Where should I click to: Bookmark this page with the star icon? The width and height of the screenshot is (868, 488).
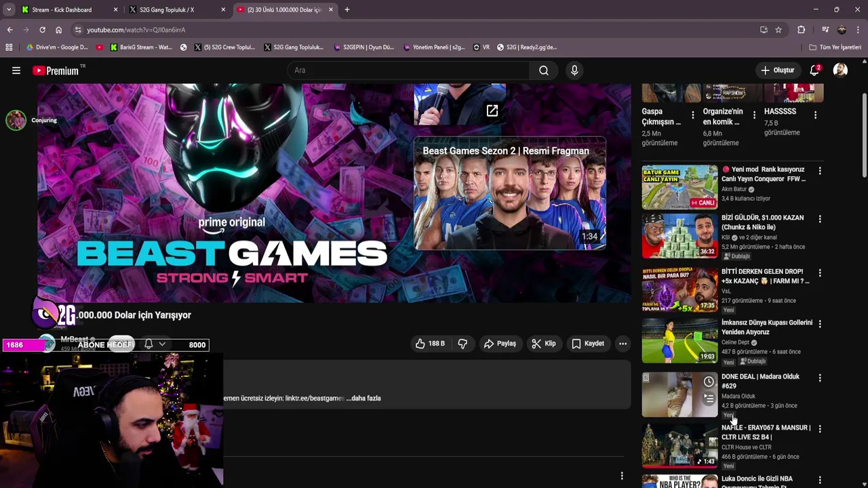click(x=778, y=30)
